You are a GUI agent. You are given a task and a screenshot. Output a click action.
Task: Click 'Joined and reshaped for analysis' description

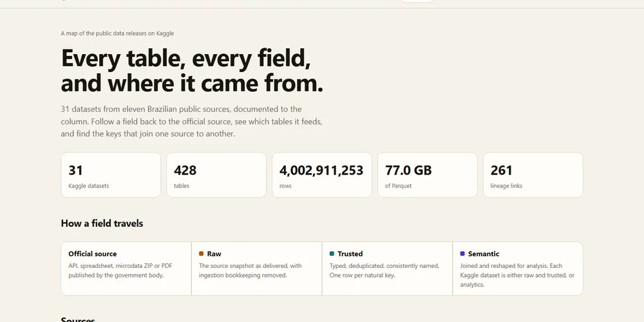(517, 275)
